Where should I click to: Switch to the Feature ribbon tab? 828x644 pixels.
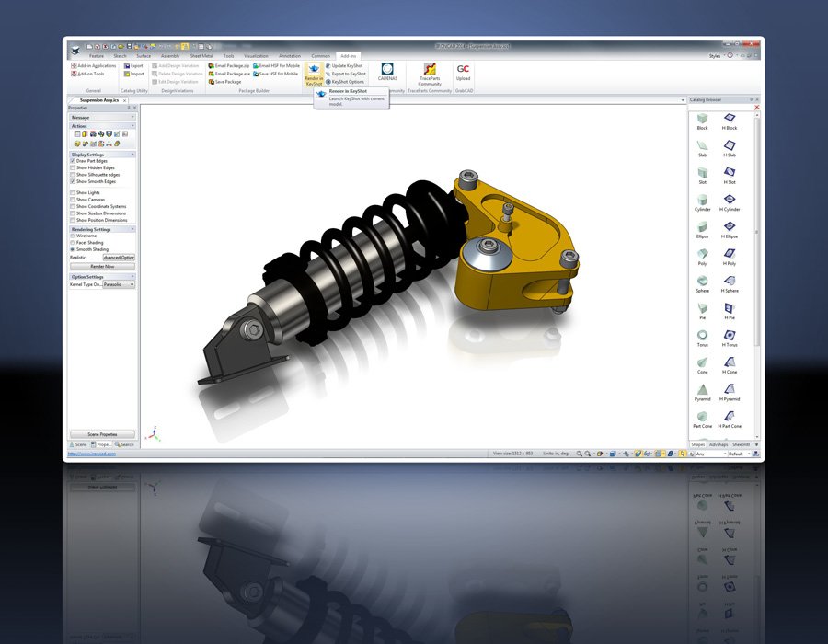pos(96,56)
